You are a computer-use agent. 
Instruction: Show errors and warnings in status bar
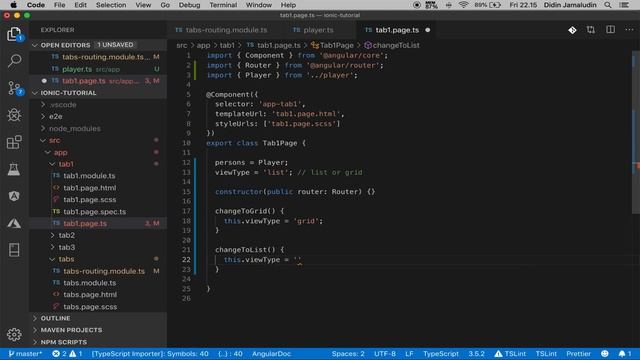point(67,353)
